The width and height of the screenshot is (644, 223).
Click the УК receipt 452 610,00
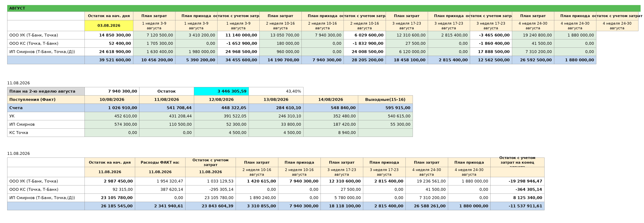[112, 116]
